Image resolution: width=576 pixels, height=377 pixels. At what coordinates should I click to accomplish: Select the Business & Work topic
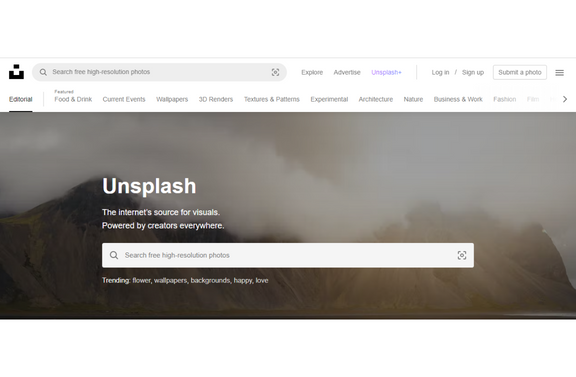point(458,99)
